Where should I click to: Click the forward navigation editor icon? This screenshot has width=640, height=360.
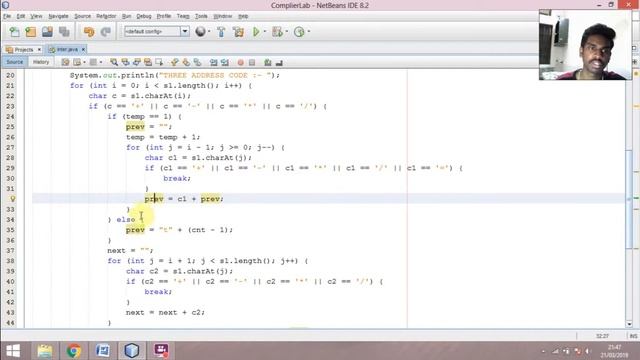(x=93, y=62)
